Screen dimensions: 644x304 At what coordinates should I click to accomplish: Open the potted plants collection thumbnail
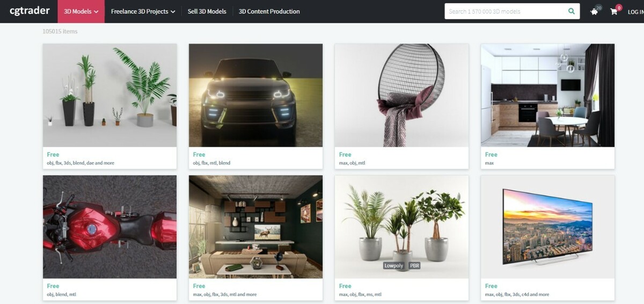coord(109,95)
